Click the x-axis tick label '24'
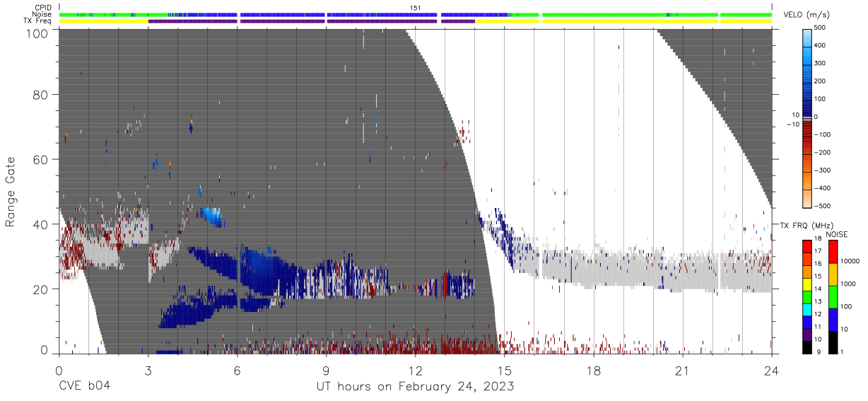The width and height of the screenshot is (868, 401). coord(771,371)
